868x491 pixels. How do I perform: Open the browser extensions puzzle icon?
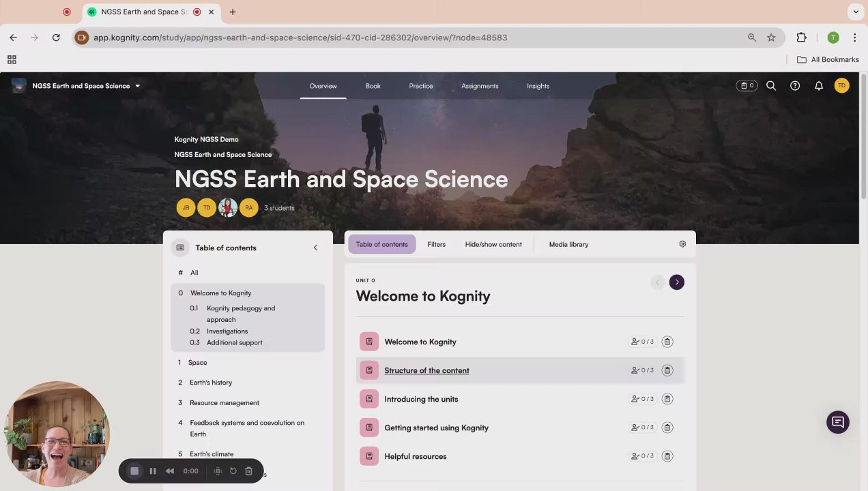click(x=801, y=38)
